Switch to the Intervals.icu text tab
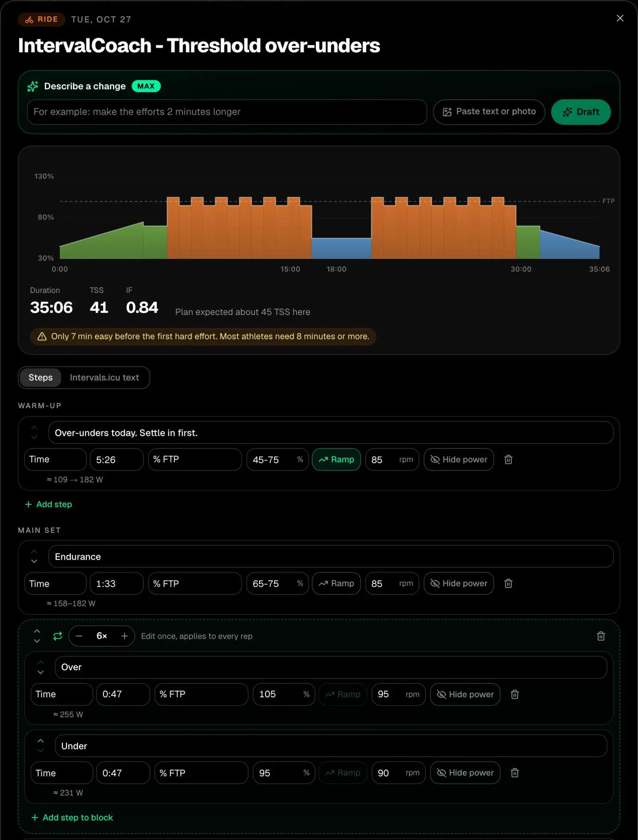638x840 pixels. pyautogui.click(x=104, y=377)
